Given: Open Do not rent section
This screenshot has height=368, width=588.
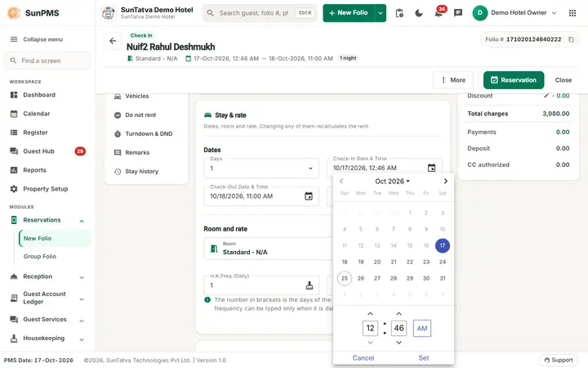Looking at the screenshot, I should tap(146, 115).
